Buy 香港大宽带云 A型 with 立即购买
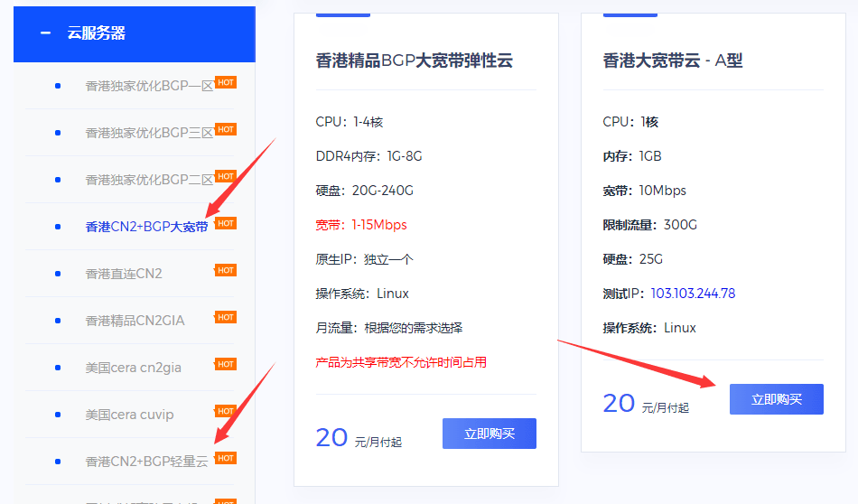 point(777,399)
